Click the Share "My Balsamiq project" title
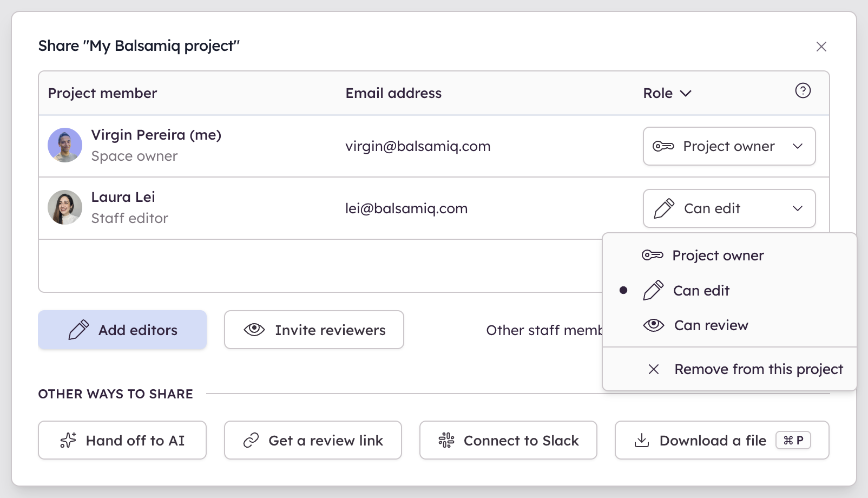This screenshot has width=868, height=498. pyautogui.click(x=139, y=46)
